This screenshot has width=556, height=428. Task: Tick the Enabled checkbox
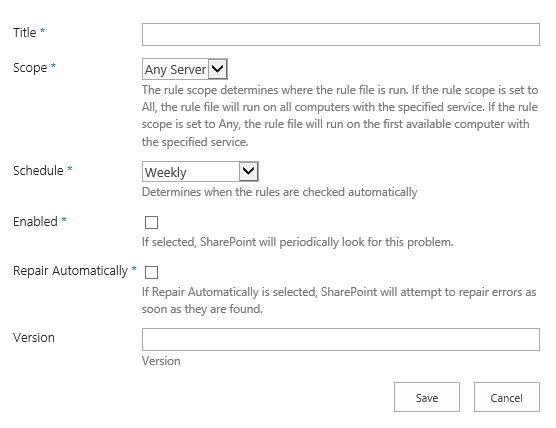coord(151,222)
